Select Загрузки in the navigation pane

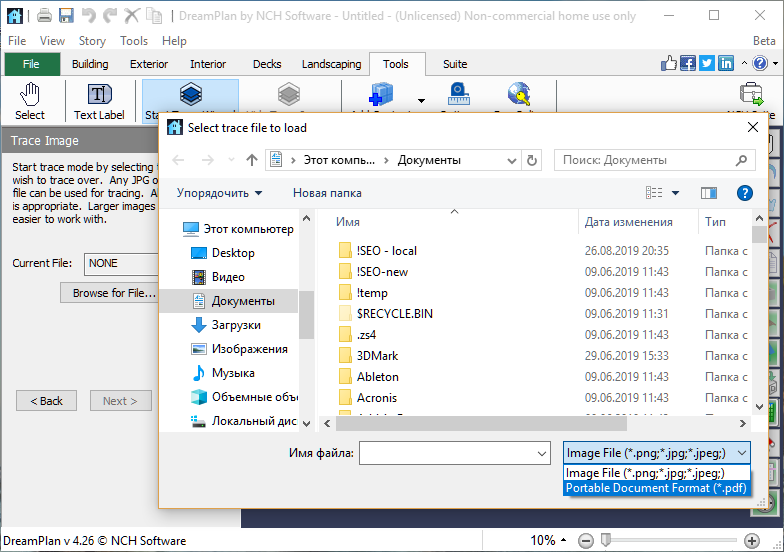(x=236, y=325)
